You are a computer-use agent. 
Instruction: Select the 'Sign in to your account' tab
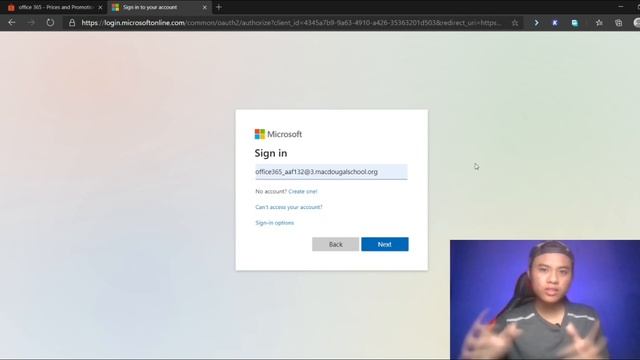pos(159,7)
